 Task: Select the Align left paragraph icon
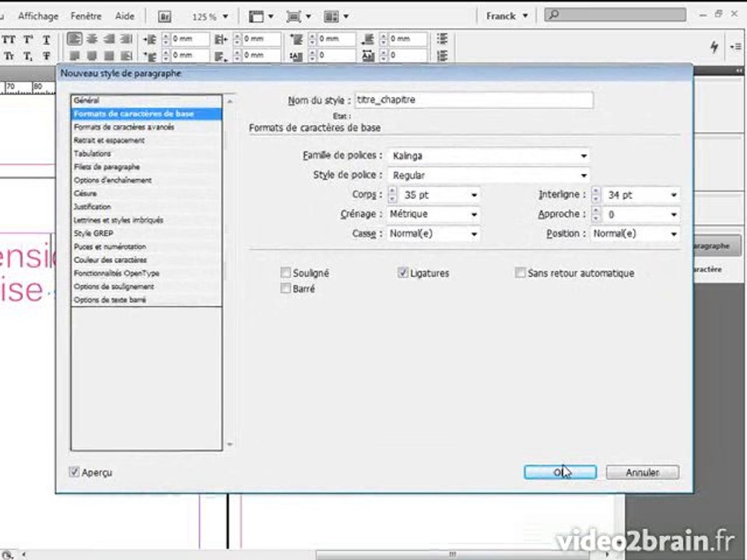(x=75, y=39)
